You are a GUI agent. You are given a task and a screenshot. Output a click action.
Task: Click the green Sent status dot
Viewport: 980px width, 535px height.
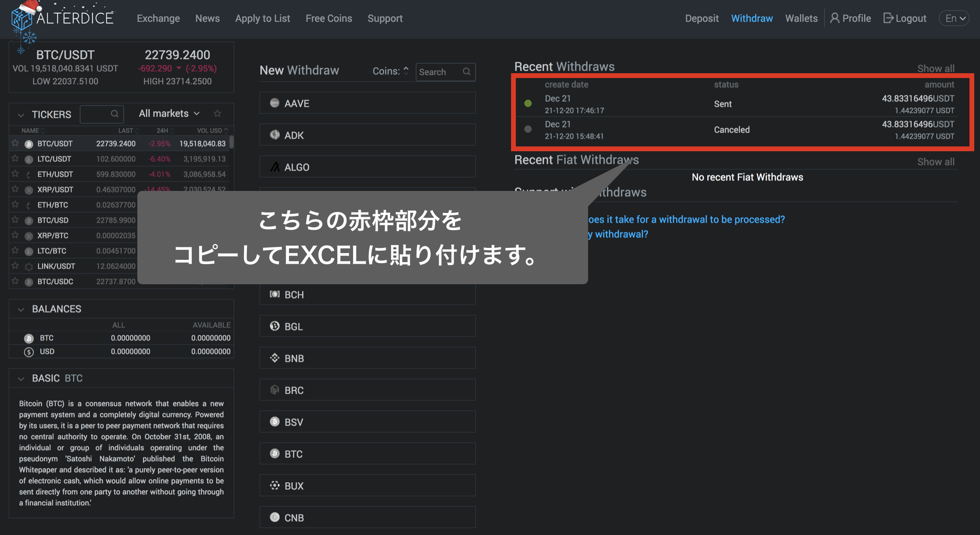[528, 103]
